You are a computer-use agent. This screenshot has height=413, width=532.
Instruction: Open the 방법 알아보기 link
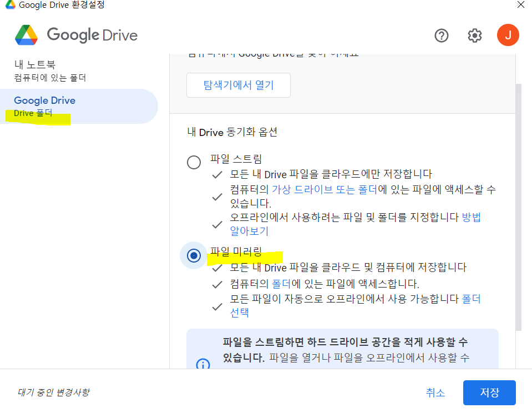[355, 224]
